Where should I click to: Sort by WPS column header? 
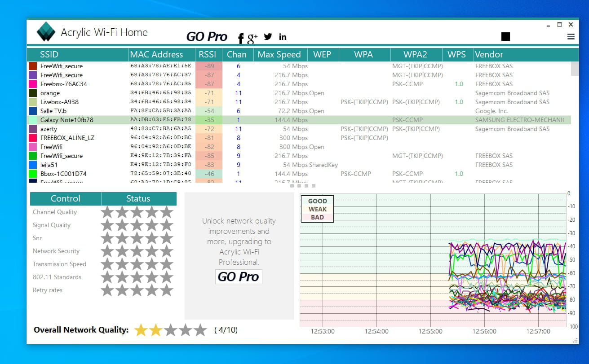click(x=458, y=54)
